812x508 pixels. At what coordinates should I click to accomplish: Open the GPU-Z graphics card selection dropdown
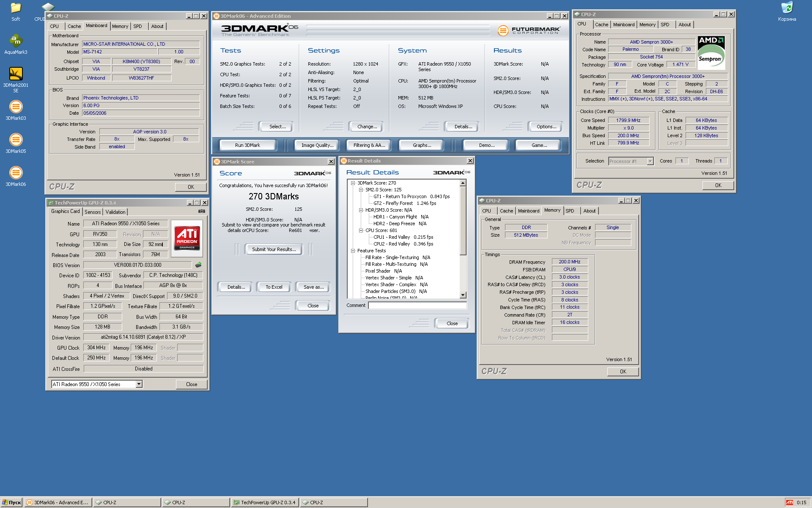pos(139,384)
